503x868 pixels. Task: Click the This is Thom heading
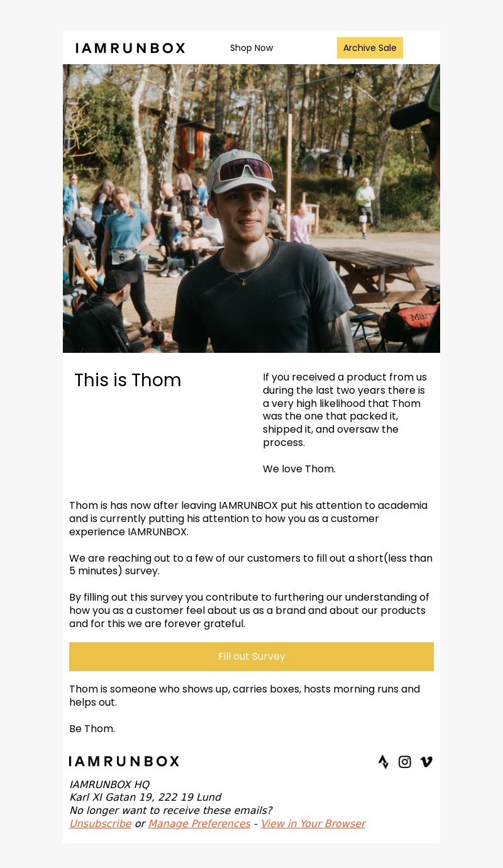(128, 380)
